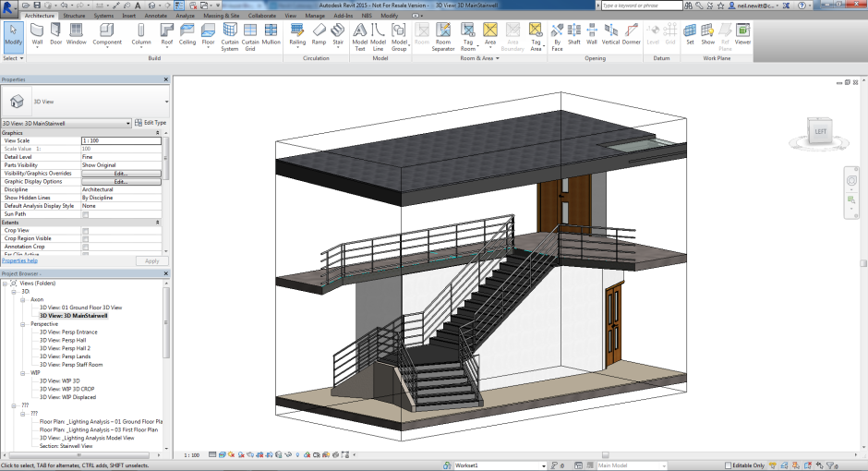Switch to the Annotate ribbon tab
The width and height of the screenshot is (868, 471).
pos(156,16)
